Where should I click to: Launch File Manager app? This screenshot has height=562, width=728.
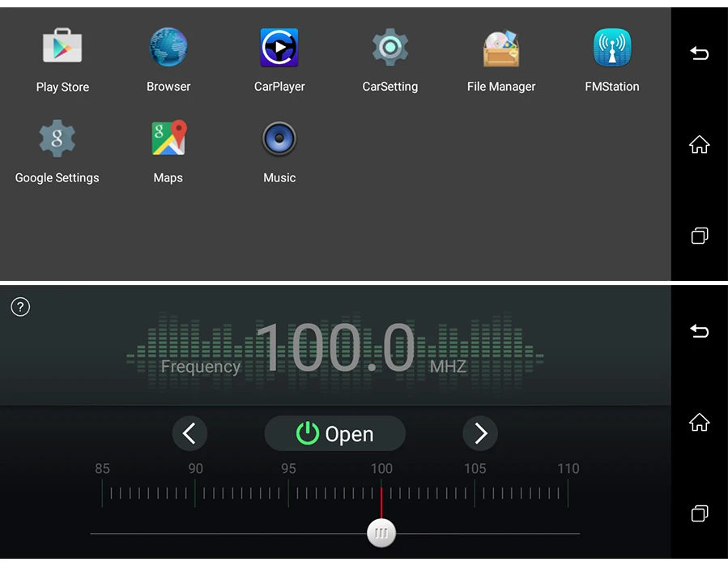(x=501, y=49)
